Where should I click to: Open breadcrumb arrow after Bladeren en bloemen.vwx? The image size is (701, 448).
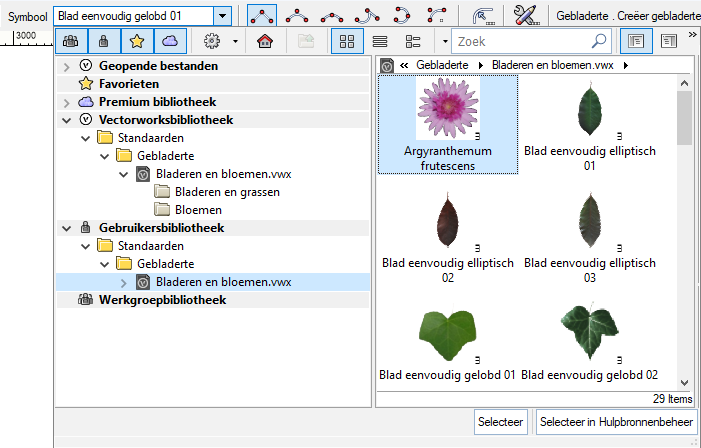point(626,65)
